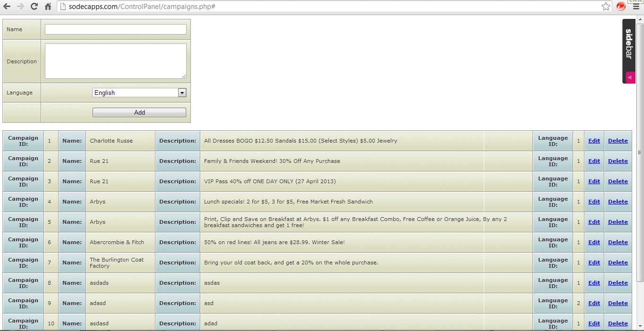Delete the Abercrombie & Fitch campaign
The image size is (644, 331).
click(618, 242)
